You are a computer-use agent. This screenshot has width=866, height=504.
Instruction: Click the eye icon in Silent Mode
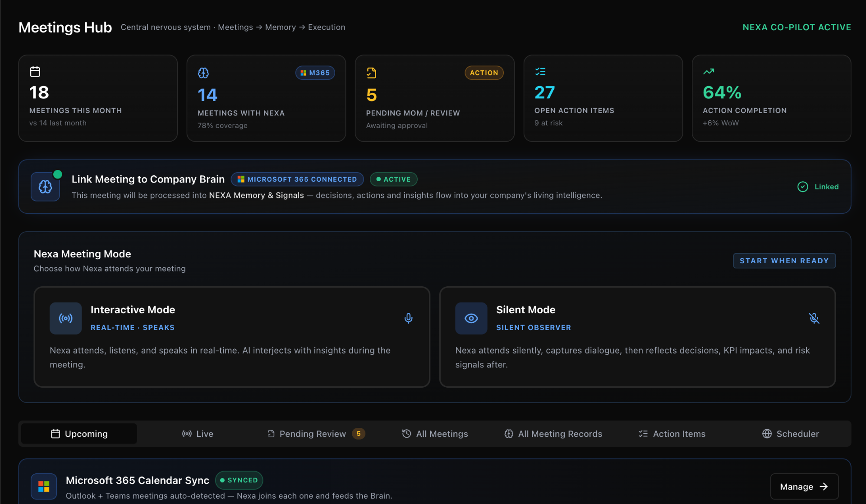tap(471, 318)
